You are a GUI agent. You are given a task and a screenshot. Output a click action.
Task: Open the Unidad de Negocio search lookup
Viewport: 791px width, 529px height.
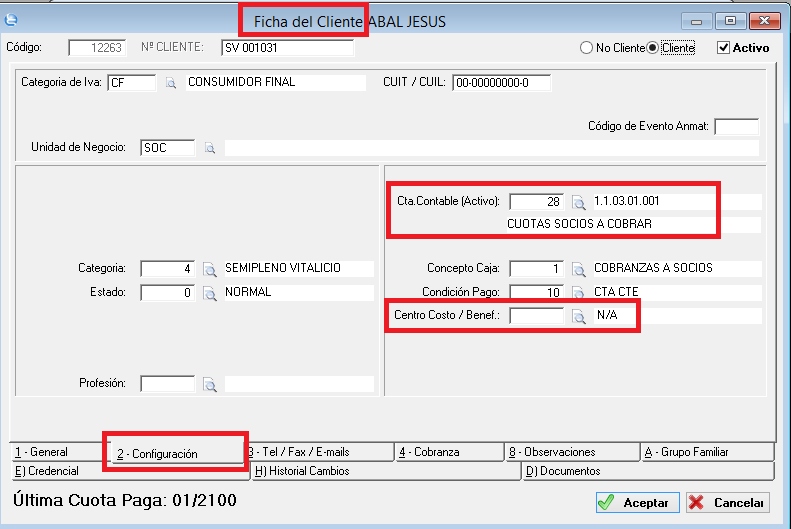point(210,148)
